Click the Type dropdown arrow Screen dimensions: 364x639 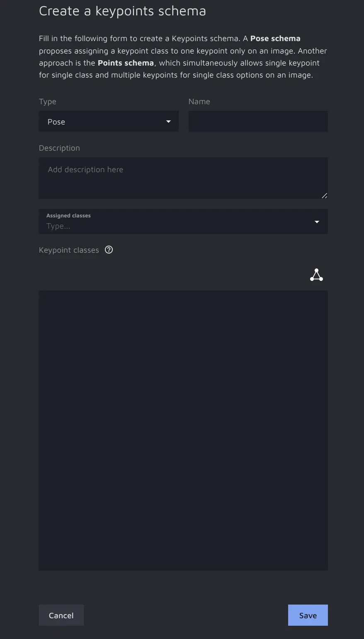click(168, 122)
